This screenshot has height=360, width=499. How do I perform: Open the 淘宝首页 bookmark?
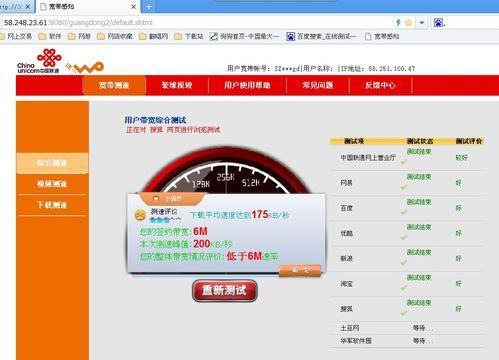click(x=244, y=36)
